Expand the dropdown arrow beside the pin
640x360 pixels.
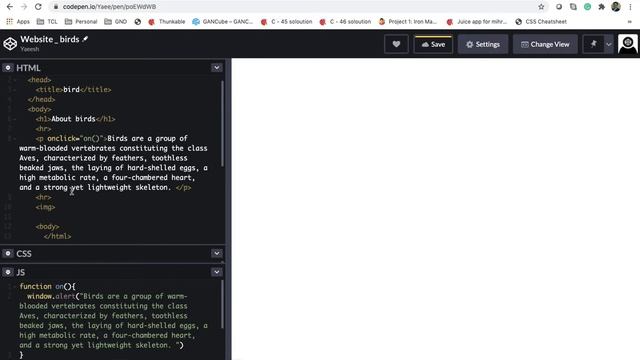(x=609, y=44)
